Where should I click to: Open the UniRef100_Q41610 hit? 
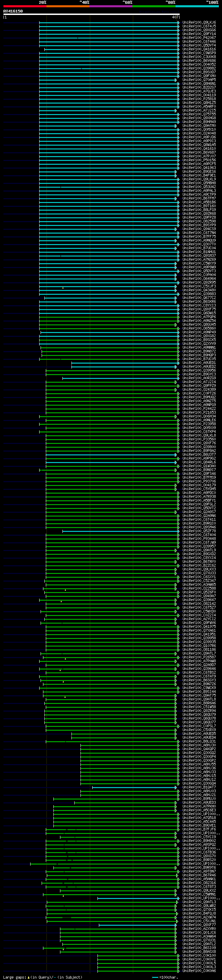(199, 149)
